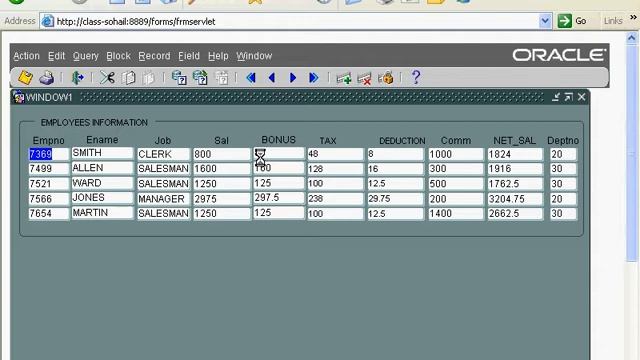The image size is (640, 360).
Task: Click the Comm field 1400
Action: 456,213
